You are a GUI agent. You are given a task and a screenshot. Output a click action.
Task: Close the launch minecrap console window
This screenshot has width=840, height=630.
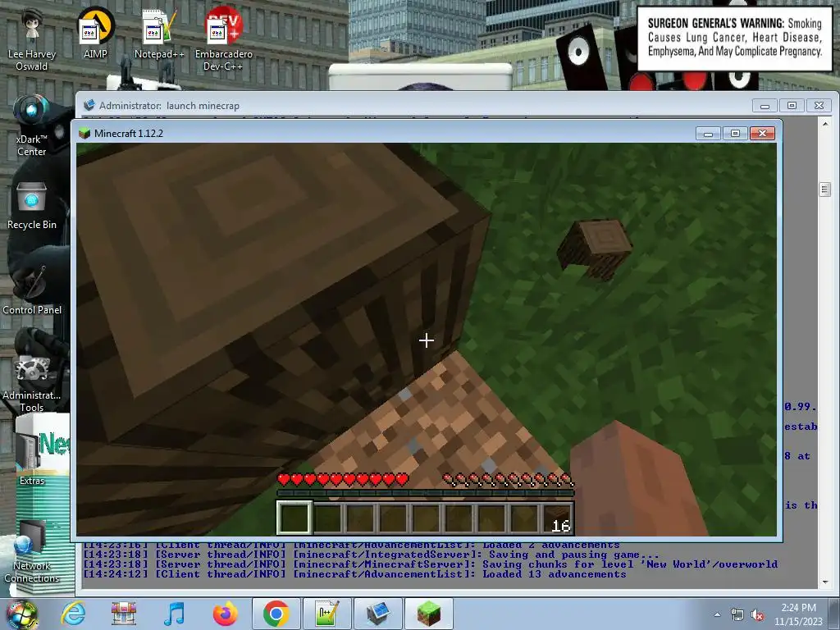819,106
